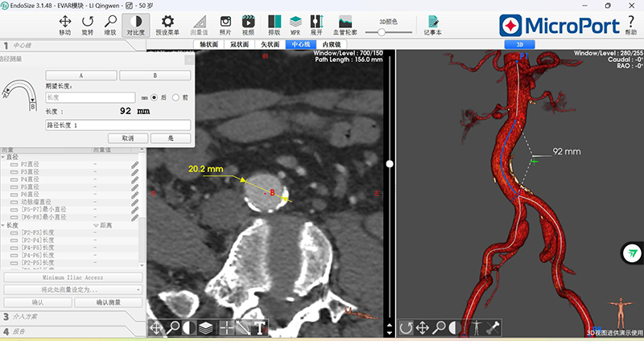Viewport: 644px width, 341px height.
Task: Click the green paper-plane floating button
Action: (632, 253)
